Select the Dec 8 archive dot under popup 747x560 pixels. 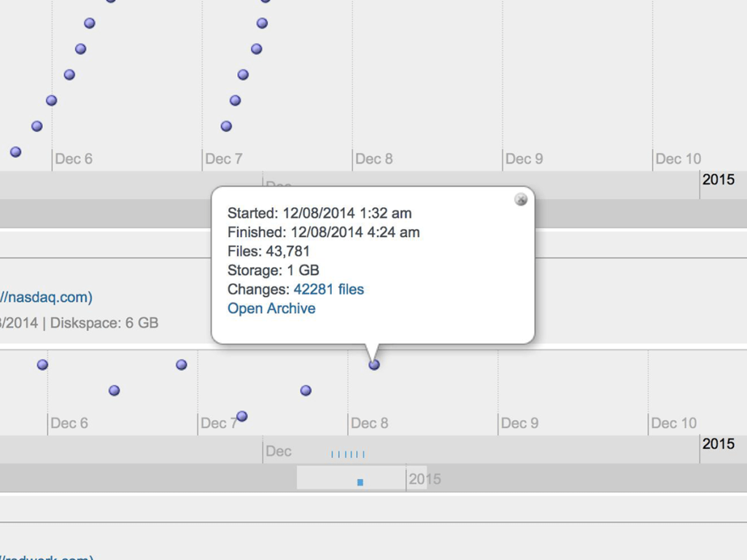374,365
